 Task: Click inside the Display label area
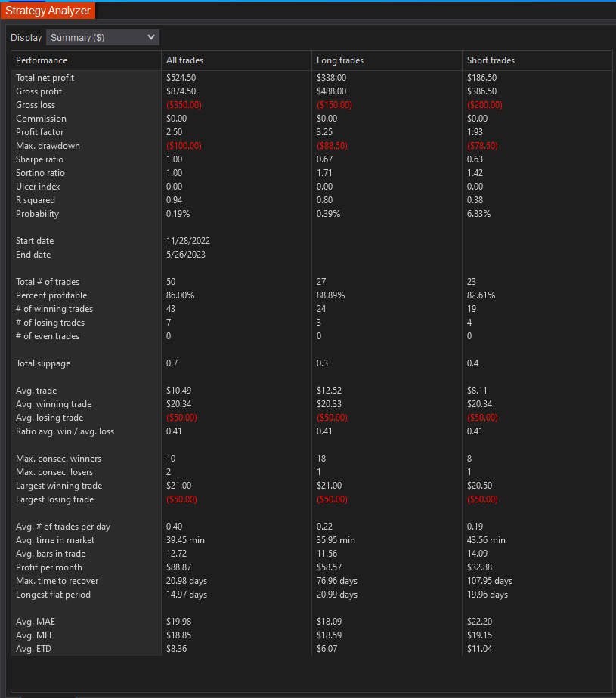[x=26, y=37]
